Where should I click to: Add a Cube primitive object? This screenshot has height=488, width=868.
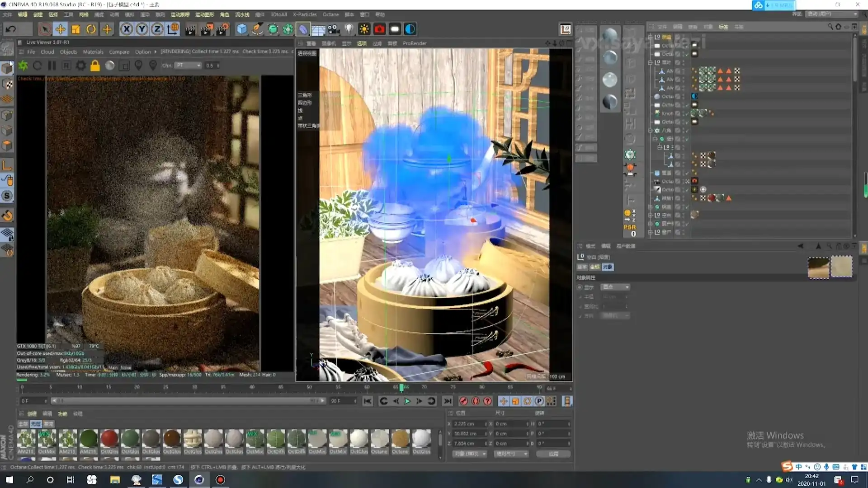(242, 29)
